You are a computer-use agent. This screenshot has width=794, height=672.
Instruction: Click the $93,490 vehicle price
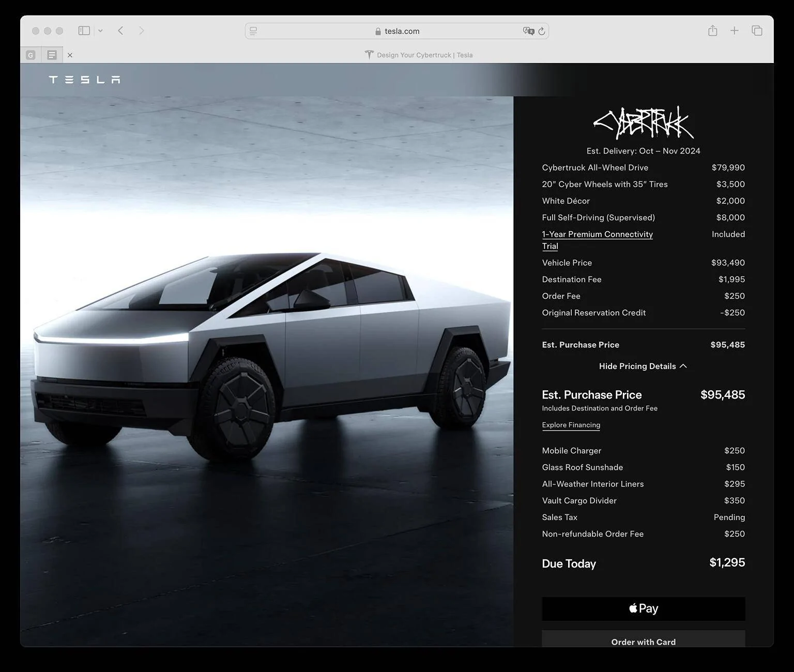(x=728, y=263)
